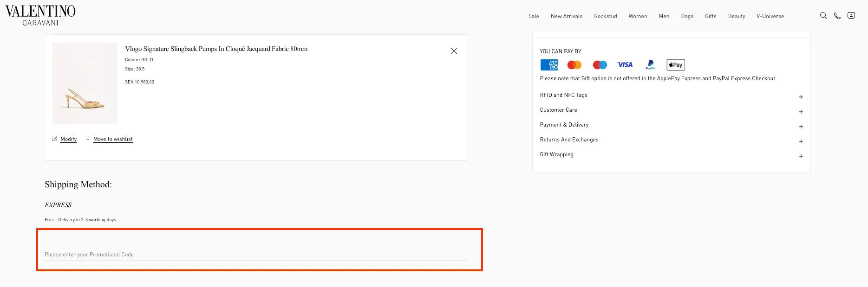Expand the Gift Wrapping section
Image resolution: width=868 pixels, height=287 pixels.
(x=801, y=156)
